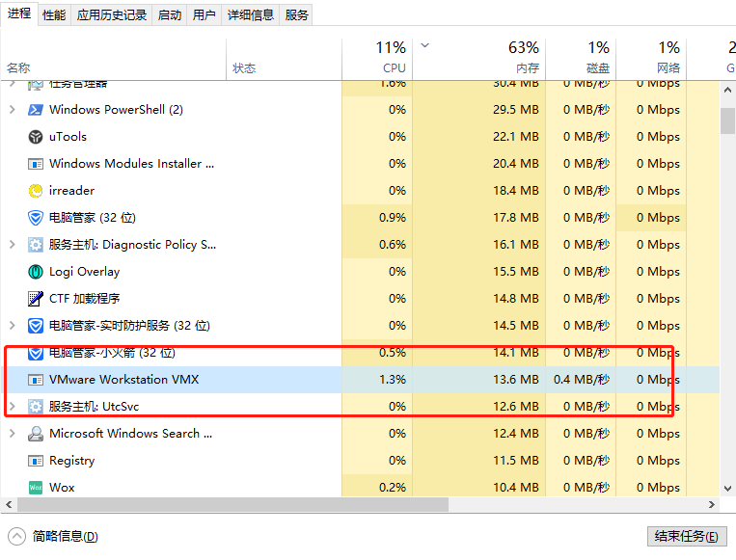Expand 服务主机: Diagnostic Policy row
Viewport: 736px width, 560px height.
click(13, 245)
